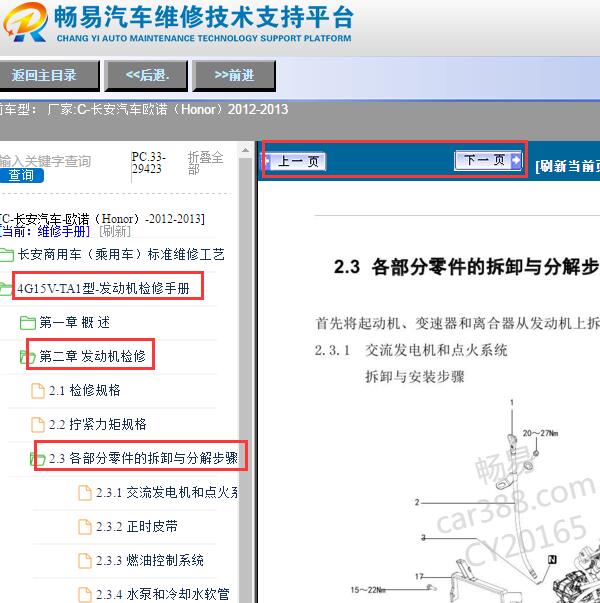Expand 第一章 概述 chapter
The width and height of the screenshot is (600, 603).
75,322
